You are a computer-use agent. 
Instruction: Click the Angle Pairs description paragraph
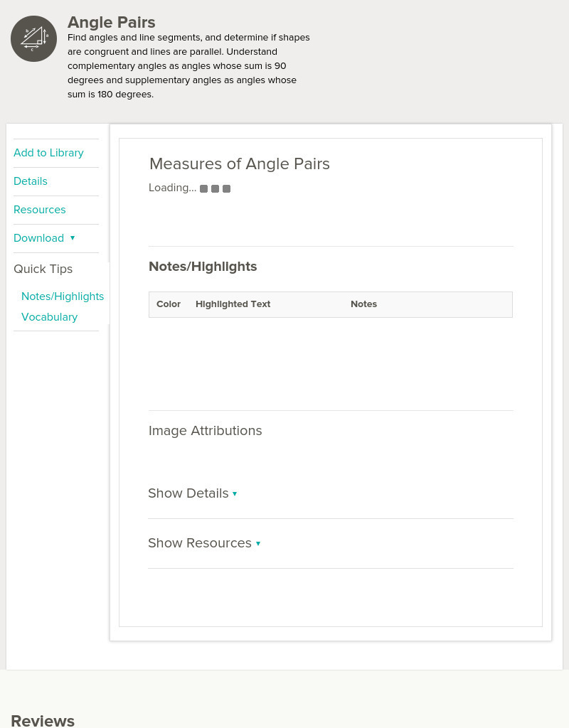[188, 65]
